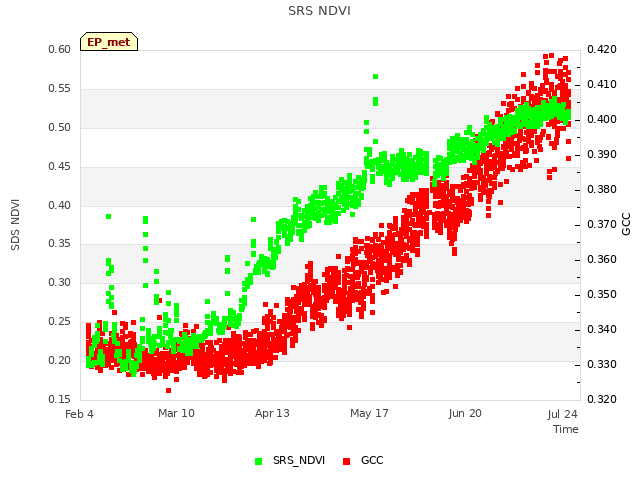Click the May 17 date tick label
The height and width of the screenshot is (480, 640).
pyautogui.click(x=369, y=413)
